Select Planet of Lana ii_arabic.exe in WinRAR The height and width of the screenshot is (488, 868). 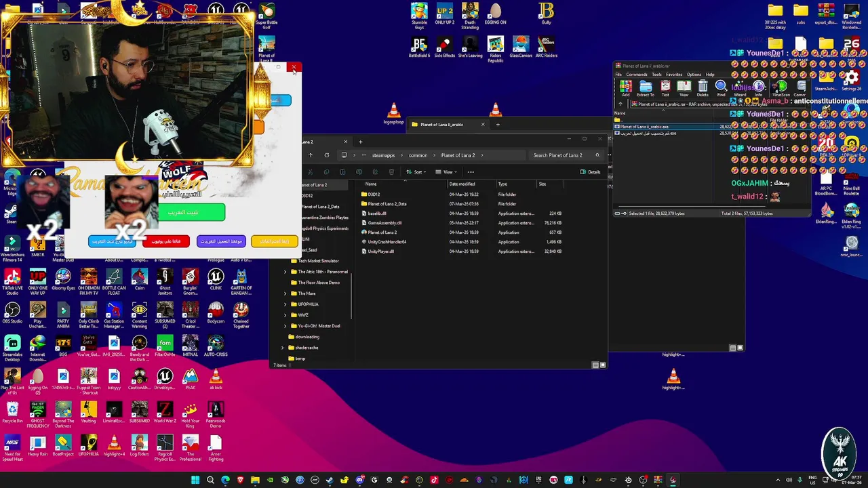pyautogui.click(x=644, y=127)
